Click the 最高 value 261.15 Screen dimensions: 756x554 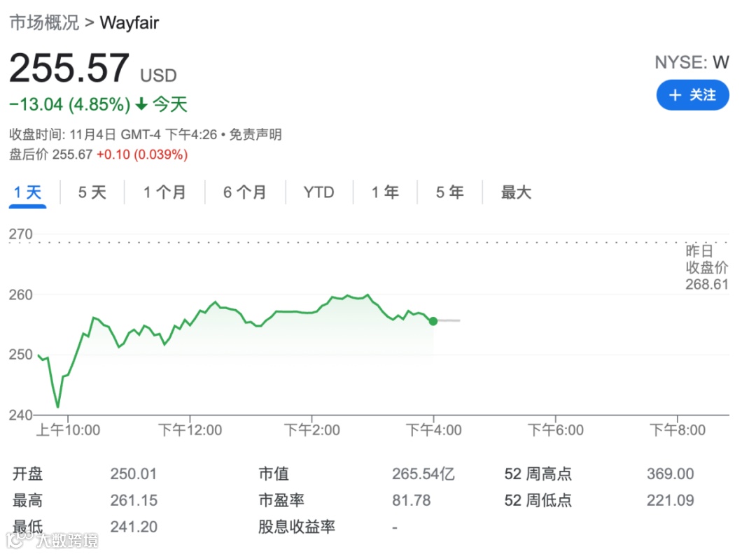click(134, 501)
